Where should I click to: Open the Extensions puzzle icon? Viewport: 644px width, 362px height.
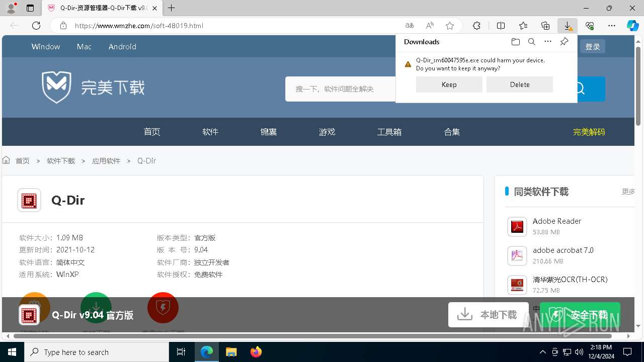click(x=476, y=26)
